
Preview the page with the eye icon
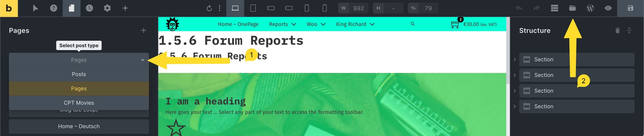tap(608, 8)
